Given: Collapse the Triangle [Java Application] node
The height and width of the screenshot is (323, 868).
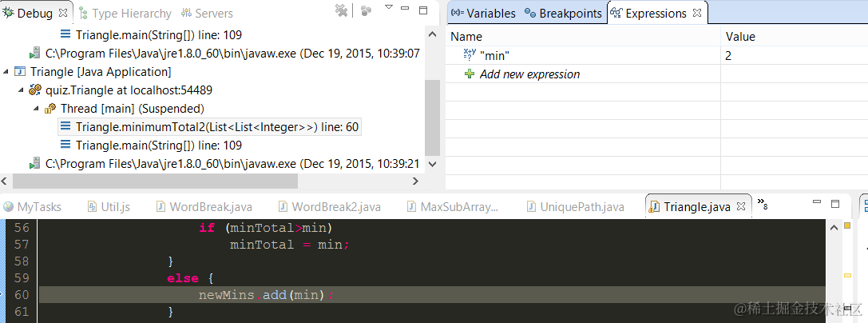Looking at the screenshot, I should [6, 72].
